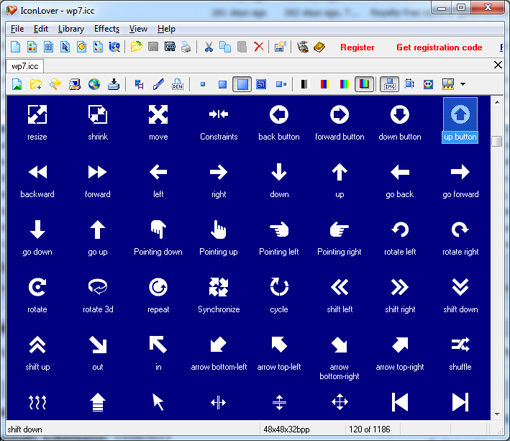Click the blue pen edit icon
The height and width of the screenshot is (441, 510).
click(x=158, y=84)
